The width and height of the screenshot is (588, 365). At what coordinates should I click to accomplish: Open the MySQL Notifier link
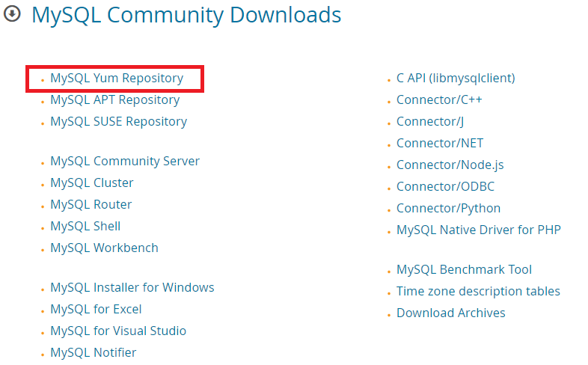coord(94,353)
